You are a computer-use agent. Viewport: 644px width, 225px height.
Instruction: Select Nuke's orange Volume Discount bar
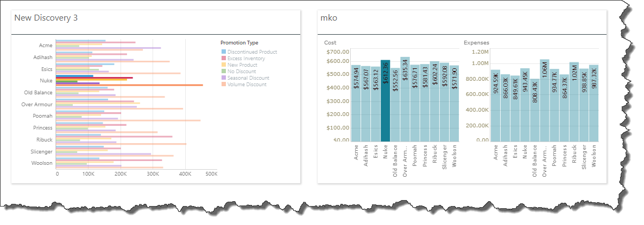click(129, 85)
